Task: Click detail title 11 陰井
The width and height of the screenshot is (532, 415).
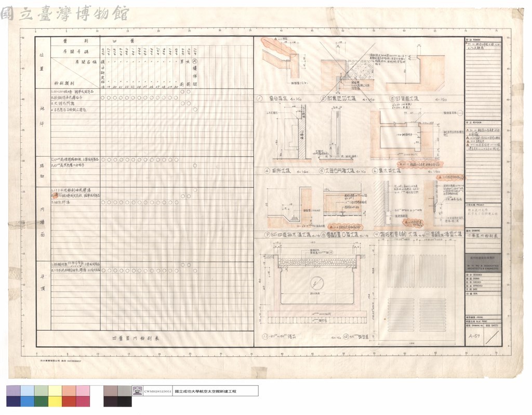Action: [280, 336]
